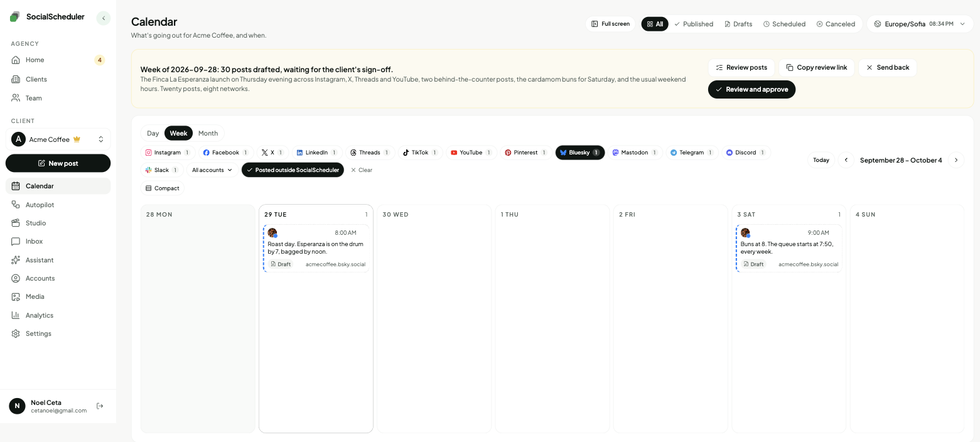Disable Posted outside SocialScheduler filter
The image size is (980, 442).
pyautogui.click(x=293, y=170)
